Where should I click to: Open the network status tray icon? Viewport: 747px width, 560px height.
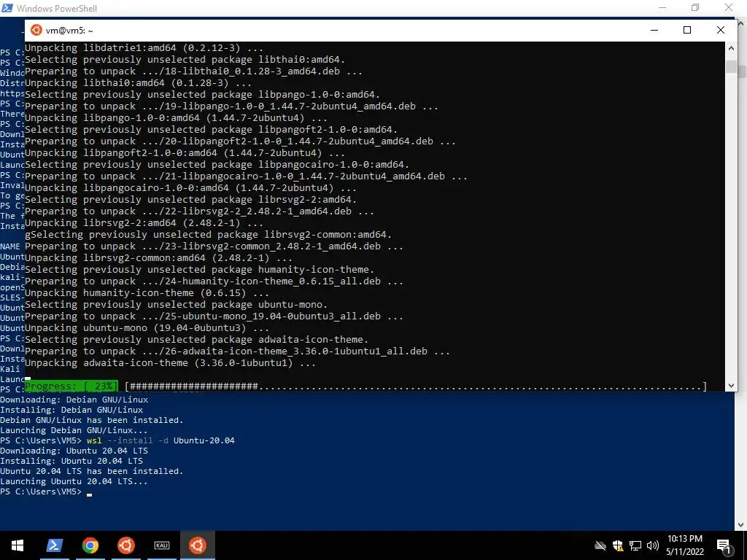635,545
